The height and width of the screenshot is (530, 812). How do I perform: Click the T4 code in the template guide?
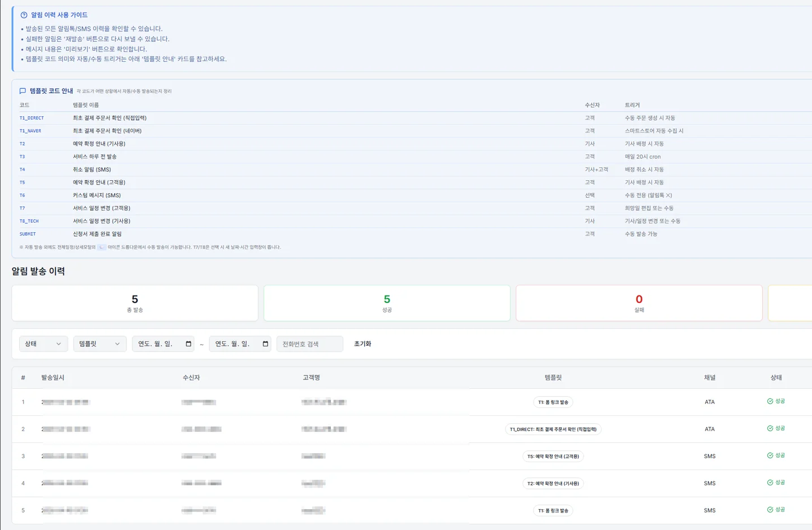coord(22,170)
